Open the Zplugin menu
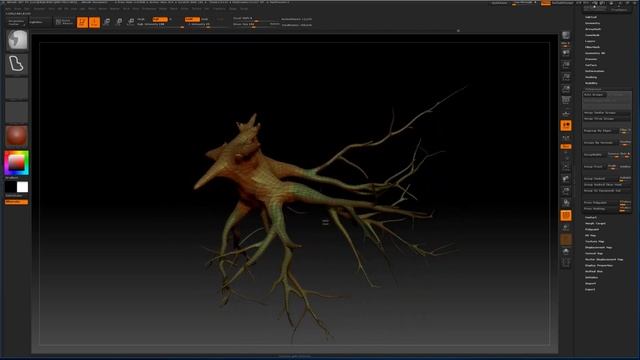Screen dimensions: 640x360 [233, 8]
